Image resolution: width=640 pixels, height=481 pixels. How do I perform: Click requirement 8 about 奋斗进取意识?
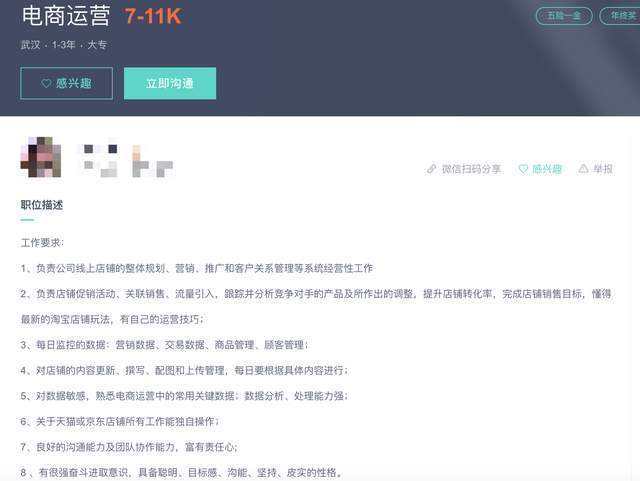click(182, 472)
